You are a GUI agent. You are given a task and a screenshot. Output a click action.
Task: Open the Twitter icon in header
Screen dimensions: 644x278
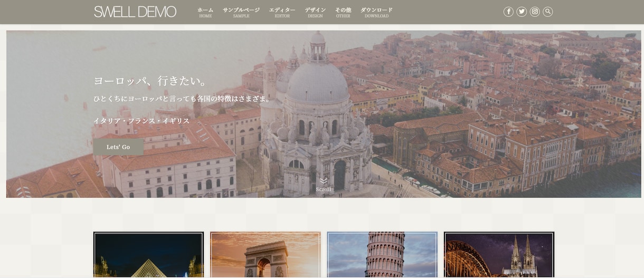point(522,12)
